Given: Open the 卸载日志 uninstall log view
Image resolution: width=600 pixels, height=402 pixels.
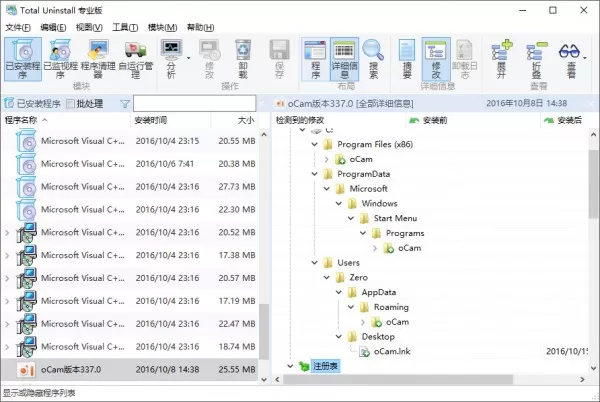Looking at the screenshot, I should click(465, 59).
